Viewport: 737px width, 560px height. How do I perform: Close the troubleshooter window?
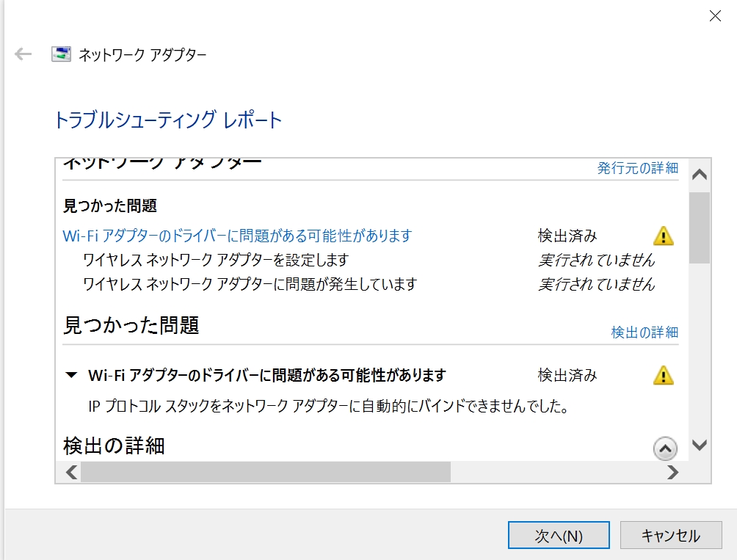point(714,16)
